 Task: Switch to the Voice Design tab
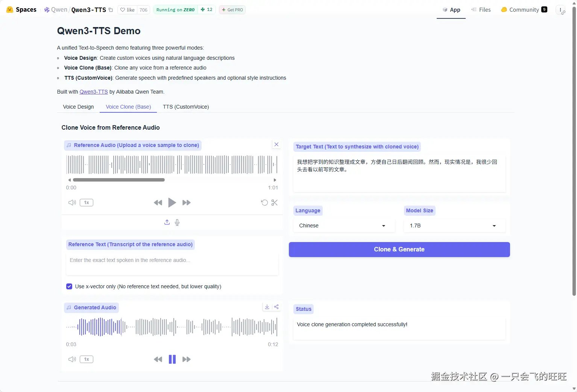pos(78,107)
